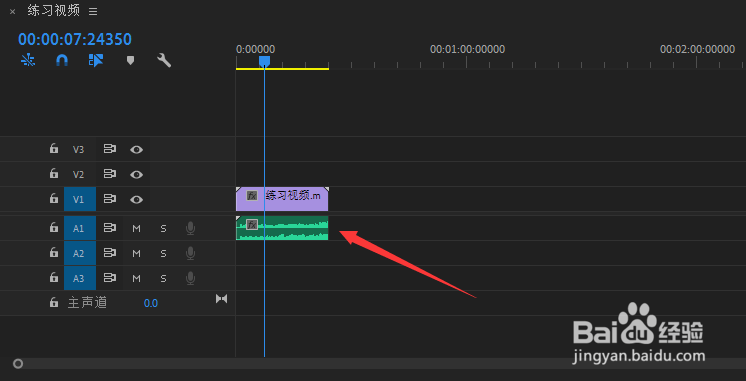Open timeline display settings wrench
Viewport: 746px width, 381px height.
[164, 60]
